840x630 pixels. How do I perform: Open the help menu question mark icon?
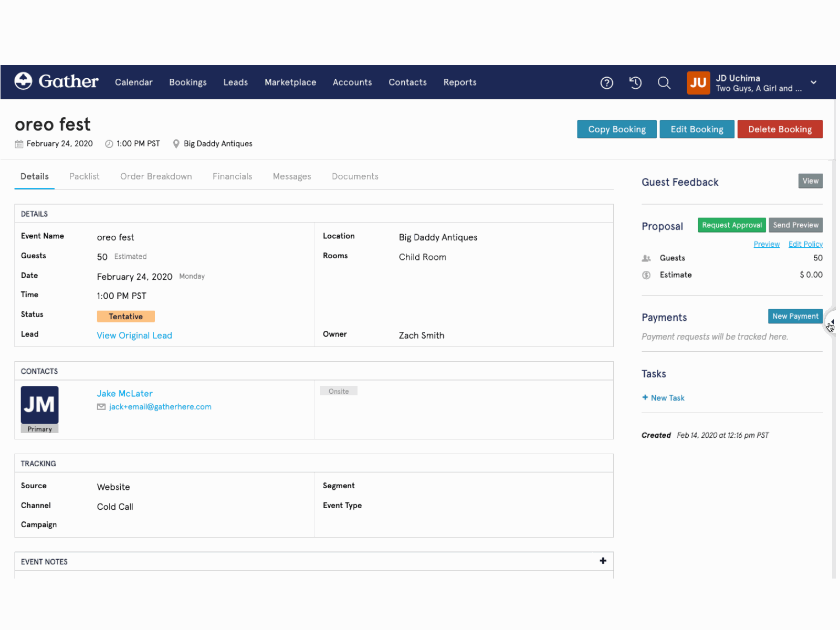click(606, 82)
